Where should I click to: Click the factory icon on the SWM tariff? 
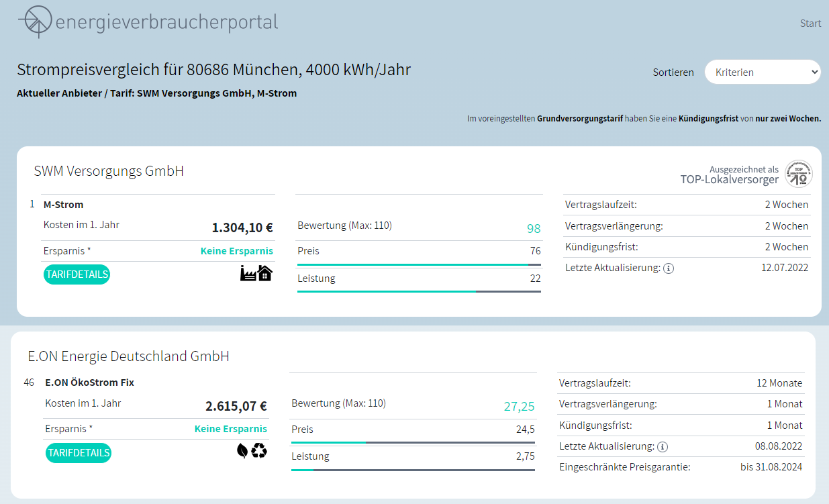click(248, 273)
